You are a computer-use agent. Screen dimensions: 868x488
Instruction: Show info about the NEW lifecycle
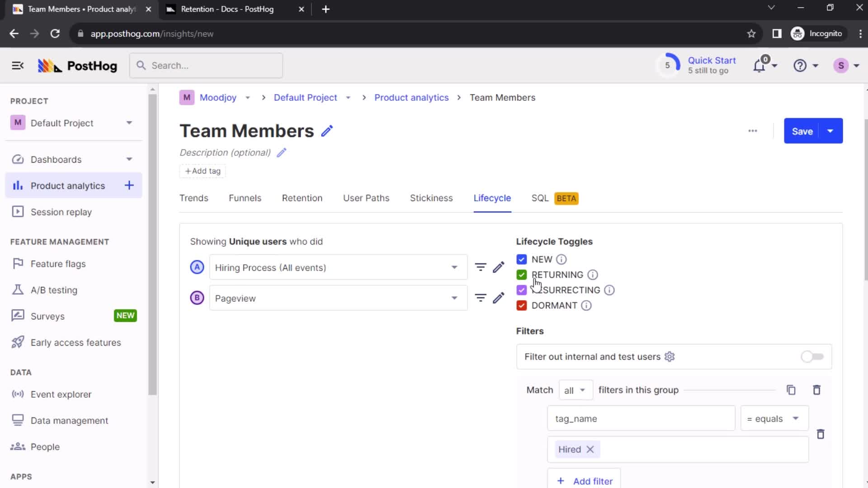coord(561,259)
